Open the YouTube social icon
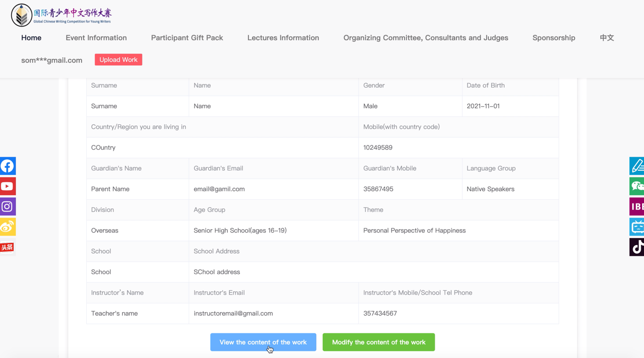 [7, 186]
